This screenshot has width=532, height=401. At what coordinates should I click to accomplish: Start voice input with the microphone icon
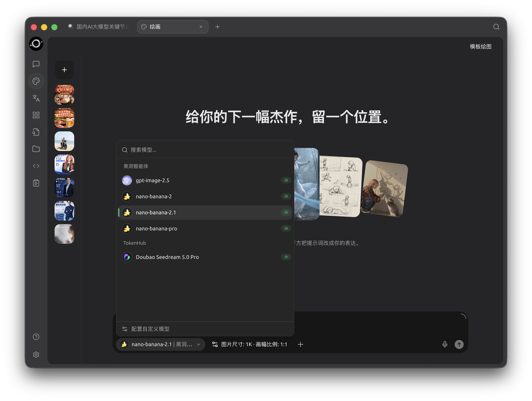[x=445, y=344]
